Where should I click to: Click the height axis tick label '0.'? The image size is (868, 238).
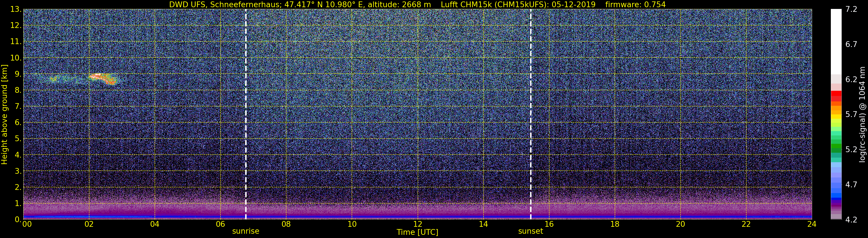tap(18, 220)
